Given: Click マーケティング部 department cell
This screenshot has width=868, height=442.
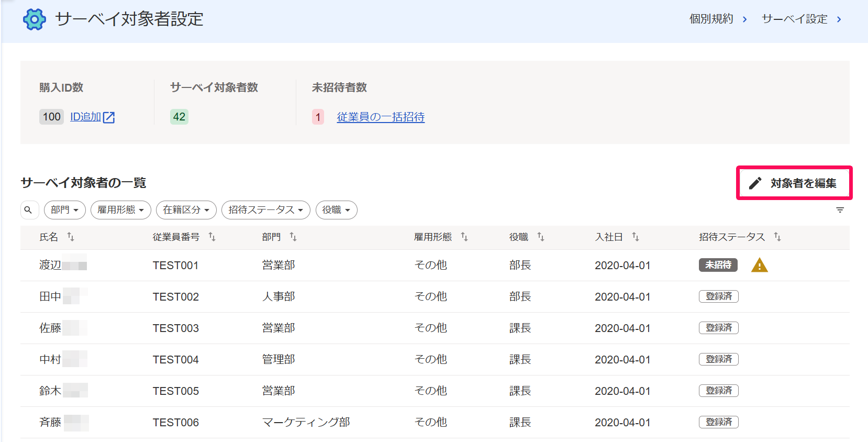Looking at the screenshot, I should click(x=306, y=423).
